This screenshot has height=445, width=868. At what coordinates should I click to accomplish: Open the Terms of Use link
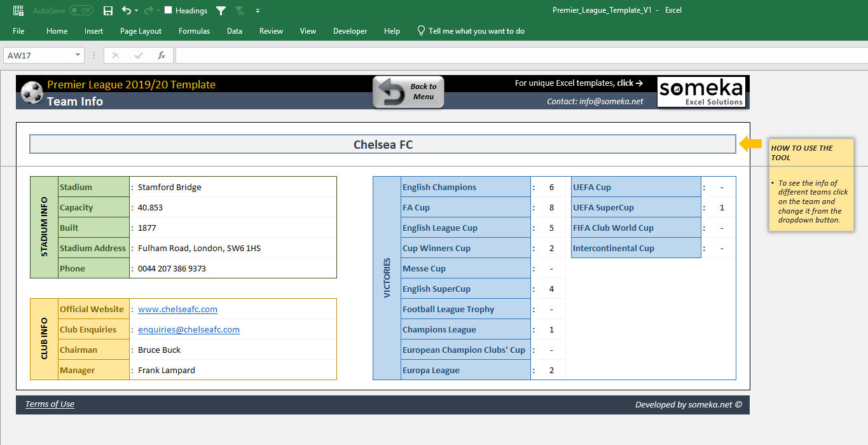[x=50, y=404]
